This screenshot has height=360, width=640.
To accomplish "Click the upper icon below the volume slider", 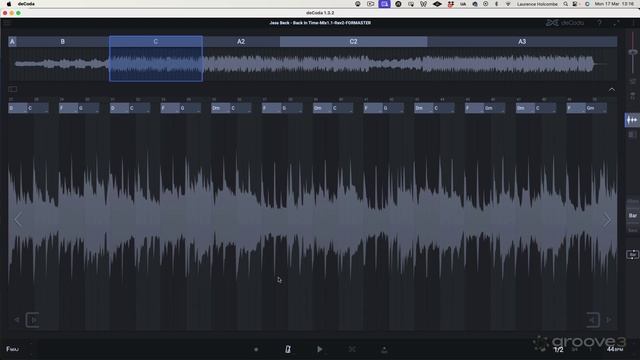I will coord(632,82).
